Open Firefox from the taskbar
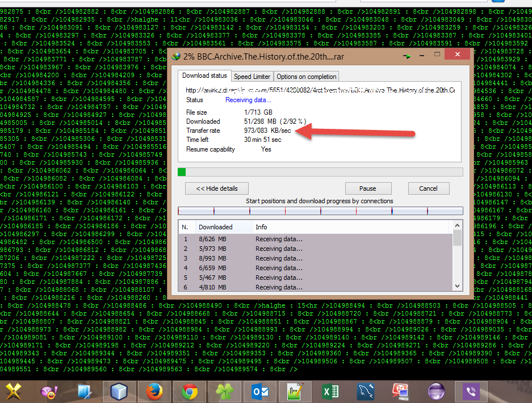532x403 pixels. [154, 391]
